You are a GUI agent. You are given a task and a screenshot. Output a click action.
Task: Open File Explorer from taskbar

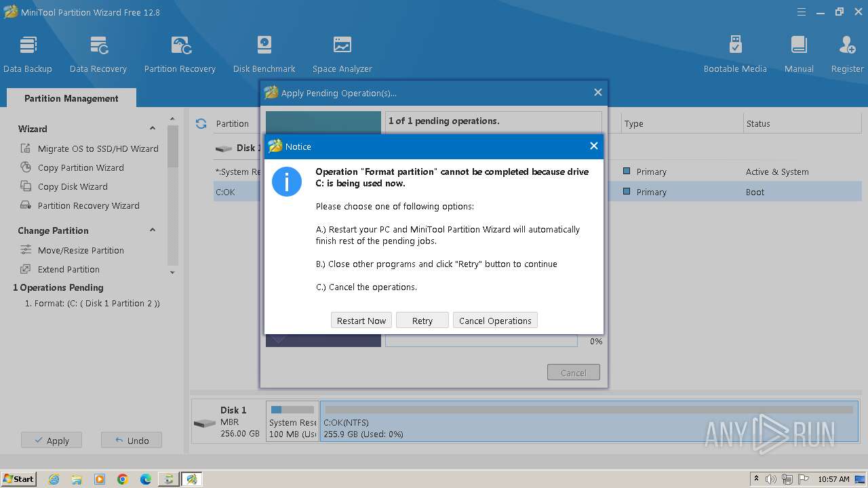(77, 479)
